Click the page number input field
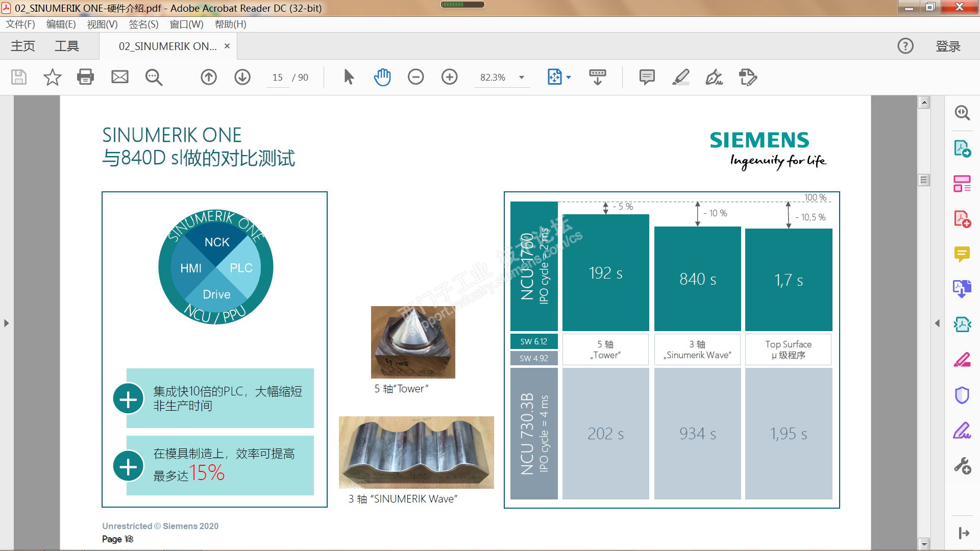The height and width of the screenshot is (551, 980). (x=278, y=78)
